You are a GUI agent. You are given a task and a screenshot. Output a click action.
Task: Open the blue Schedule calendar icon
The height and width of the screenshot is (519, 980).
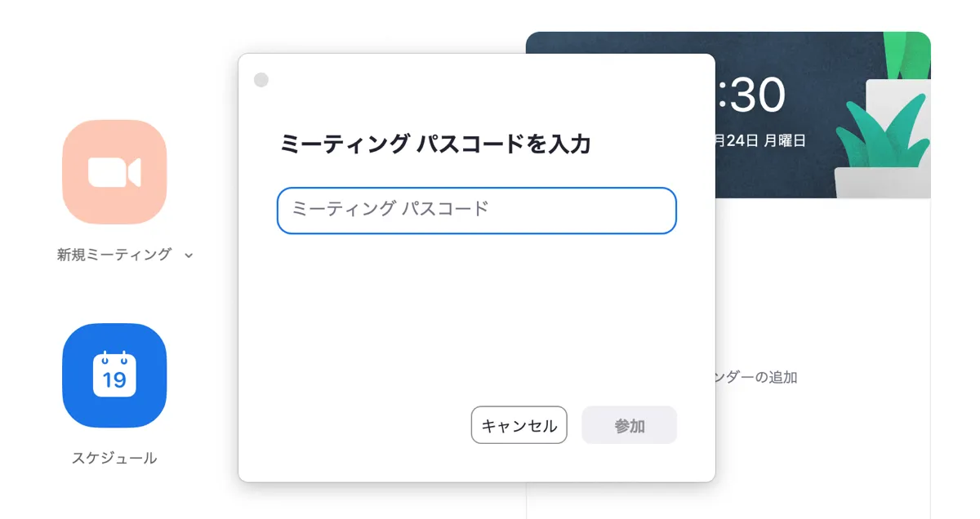114,375
